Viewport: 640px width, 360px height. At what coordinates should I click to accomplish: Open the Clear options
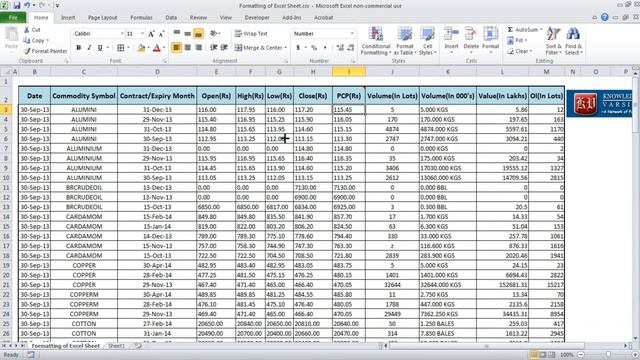pos(520,51)
